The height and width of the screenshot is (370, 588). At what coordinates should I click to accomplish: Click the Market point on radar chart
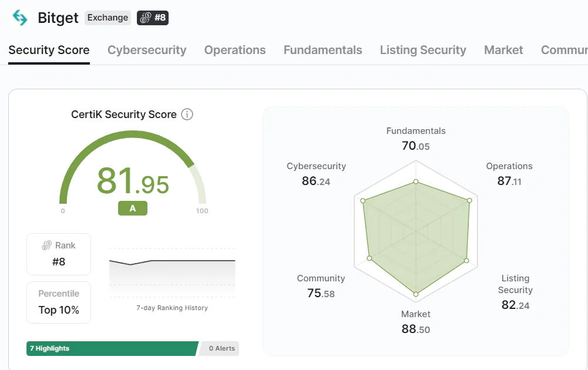click(416, 294)
